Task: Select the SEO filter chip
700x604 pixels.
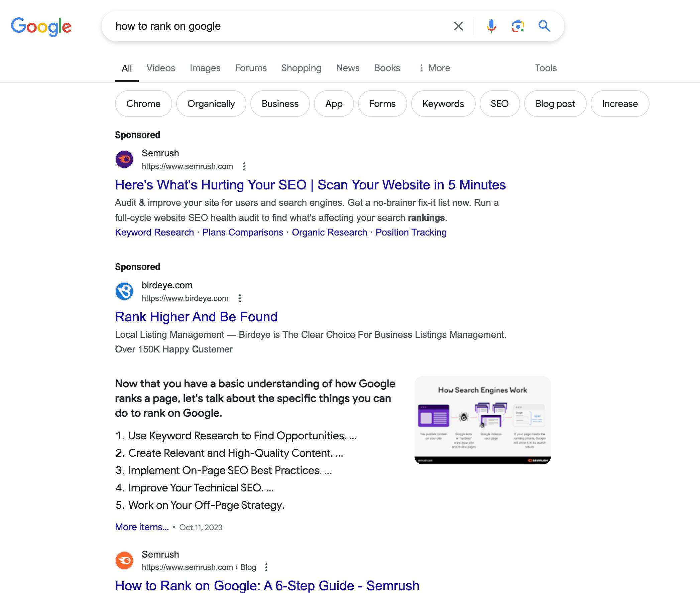Action: (499, 104)
